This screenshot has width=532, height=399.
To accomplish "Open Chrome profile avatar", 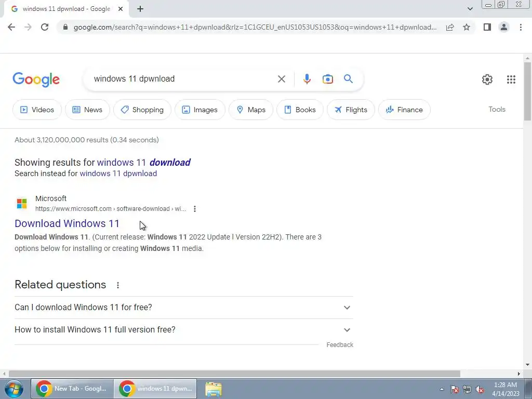I will (504, 27).
